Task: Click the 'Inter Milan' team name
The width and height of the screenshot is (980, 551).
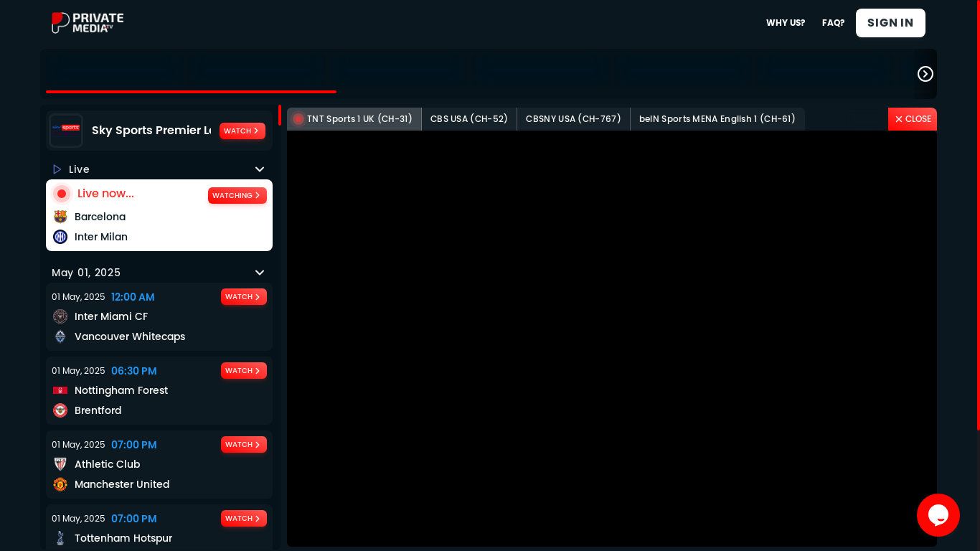Action: (101, 237)
